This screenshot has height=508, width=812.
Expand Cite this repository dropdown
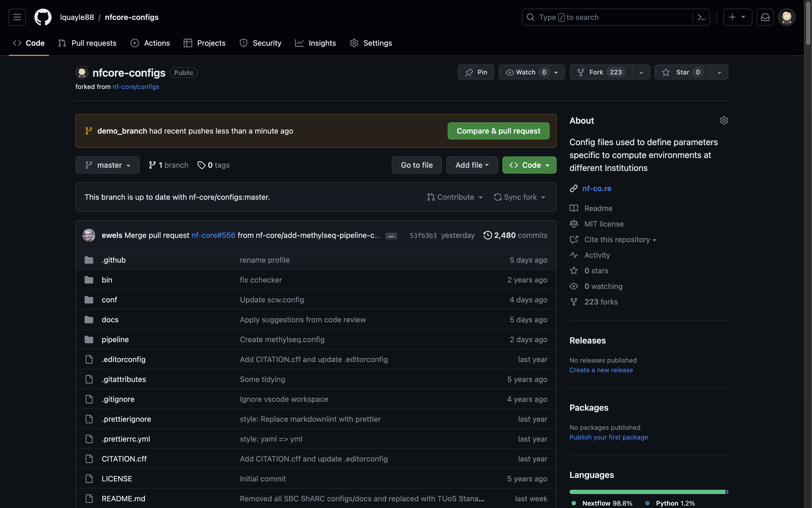(x=620, y=239)
